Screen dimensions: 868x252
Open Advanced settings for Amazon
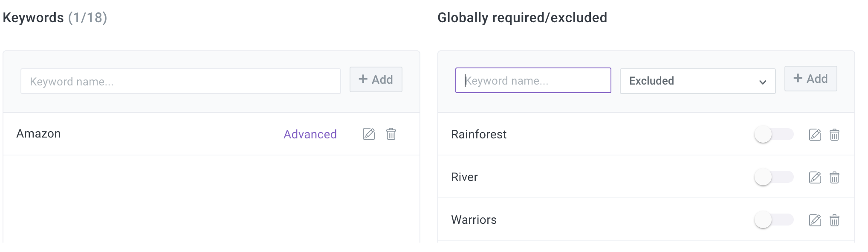coord(310,134)
